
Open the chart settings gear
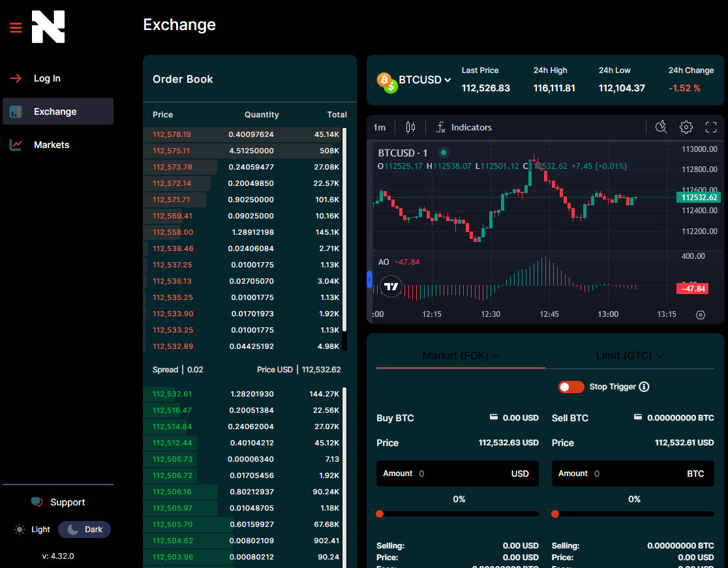pyautogui.click(x=686, y=127)
